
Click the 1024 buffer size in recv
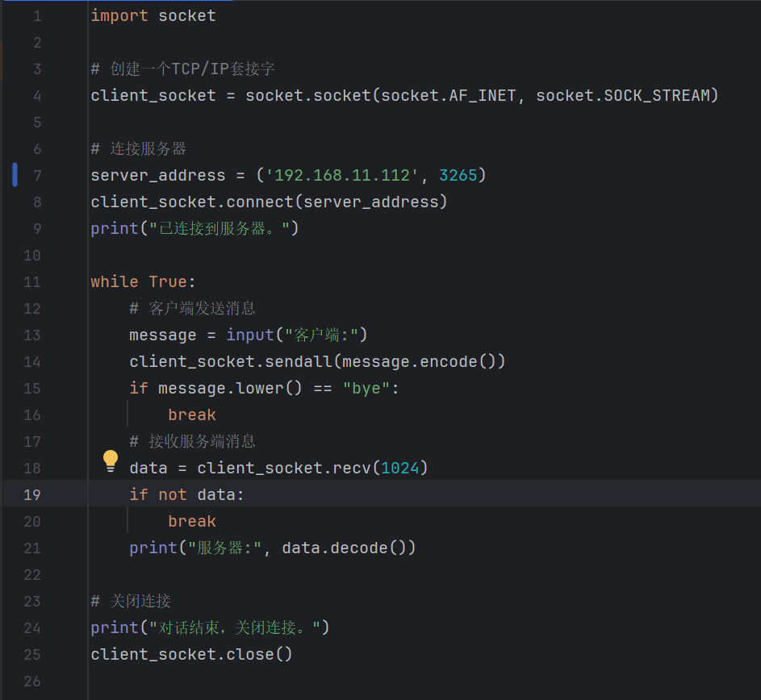point(400,468)
